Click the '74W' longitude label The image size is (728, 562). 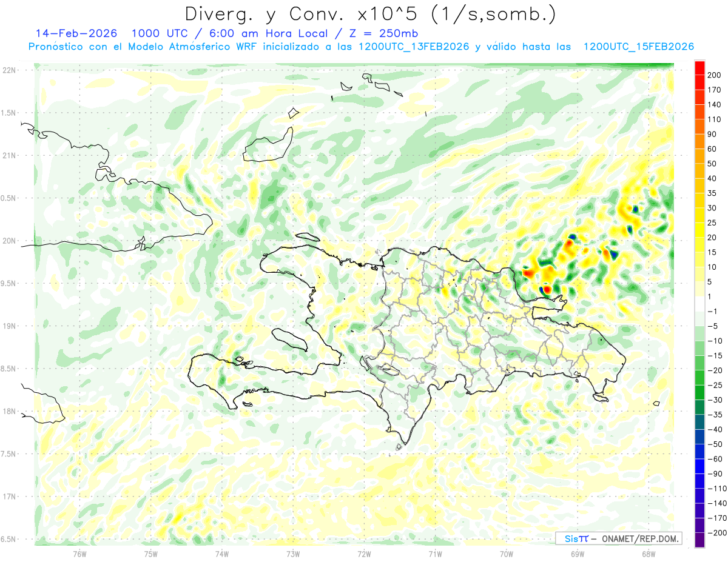[x=222, y=554]
